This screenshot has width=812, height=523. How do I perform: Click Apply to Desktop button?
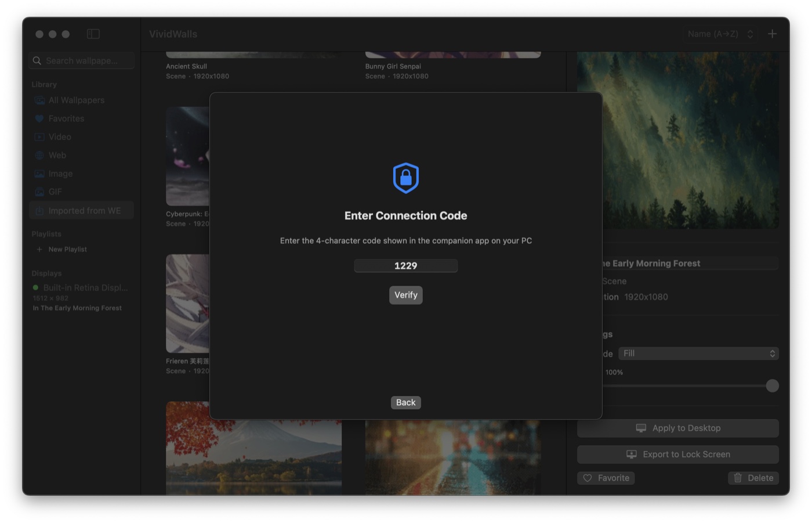(x=678, y=428)
